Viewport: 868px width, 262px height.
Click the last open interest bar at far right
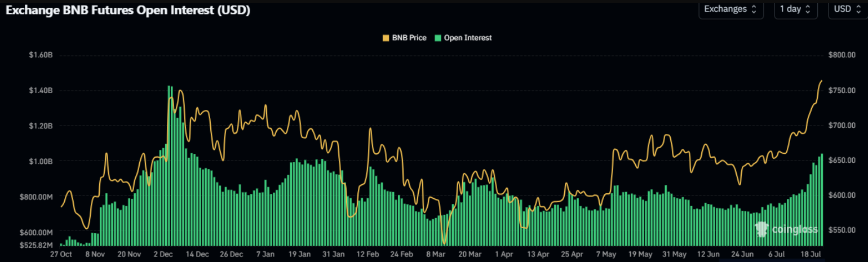pyautogui.click(x=822, y=200)
